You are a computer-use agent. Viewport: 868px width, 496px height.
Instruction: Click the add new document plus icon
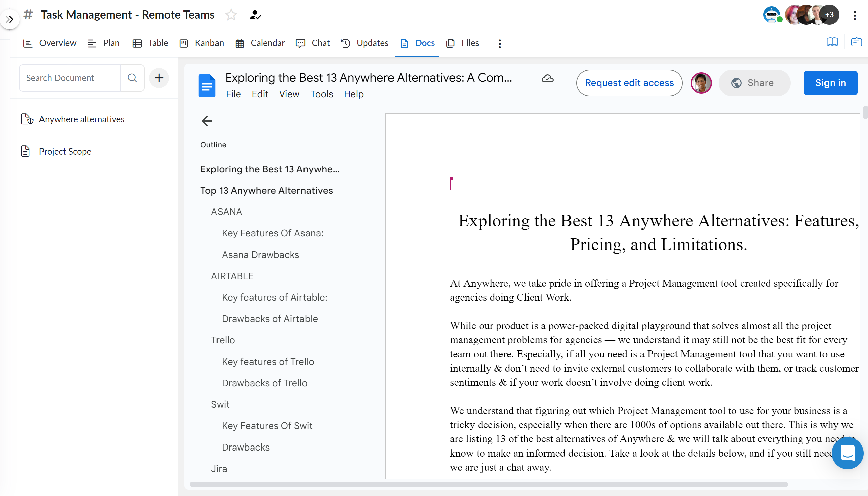[159, 78]
